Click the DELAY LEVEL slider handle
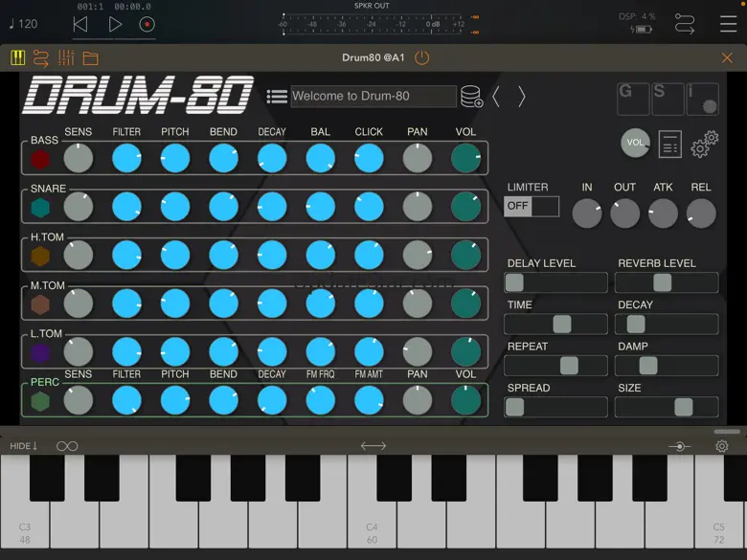Viewport: 747px width, 560px height. [x=514, y=282]
